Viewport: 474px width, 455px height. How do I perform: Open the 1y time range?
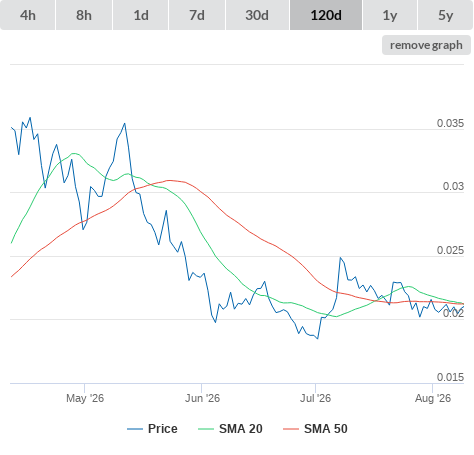point(390,15)
